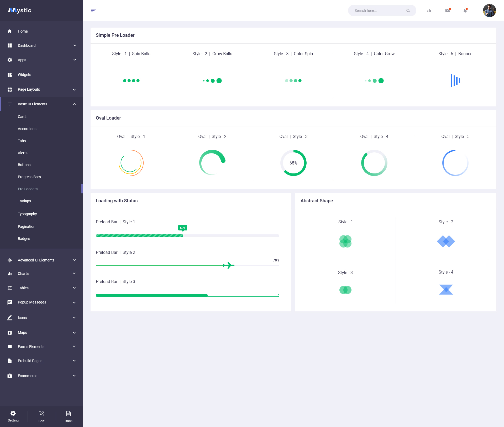Open the Badges page
This screenshot has width=504, height=427.
click(24, 239)
